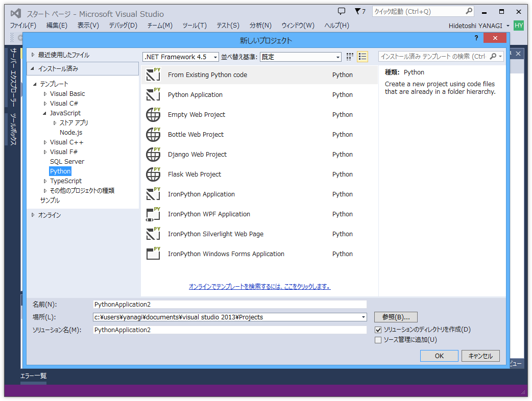The width and height of the screenshot is (532, 401).
Task: Click the Empty Web Project globe icon
Action: [x=153, y=115]
